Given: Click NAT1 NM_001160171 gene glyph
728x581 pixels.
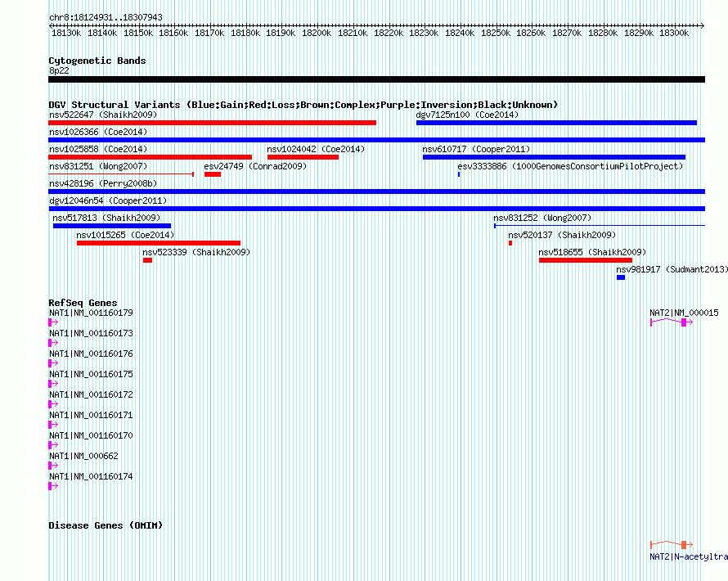Looking at the screenshot, I should pyautogui.click(x=53, y=425).
